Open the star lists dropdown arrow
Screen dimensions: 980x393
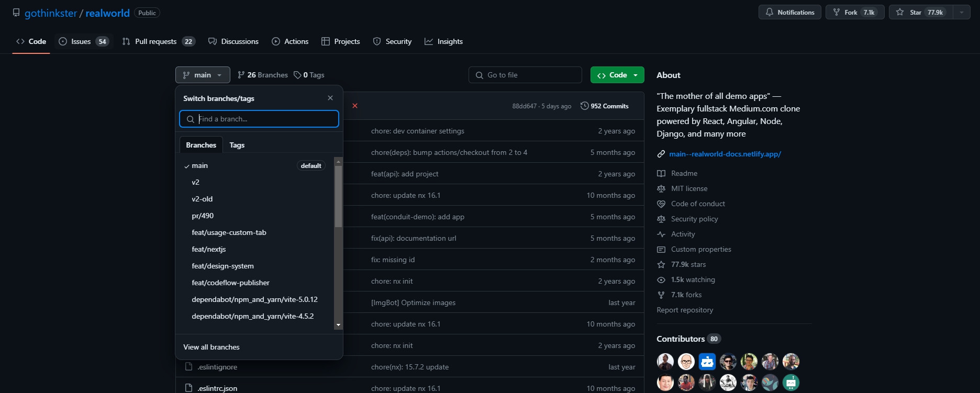pos(962,12)
